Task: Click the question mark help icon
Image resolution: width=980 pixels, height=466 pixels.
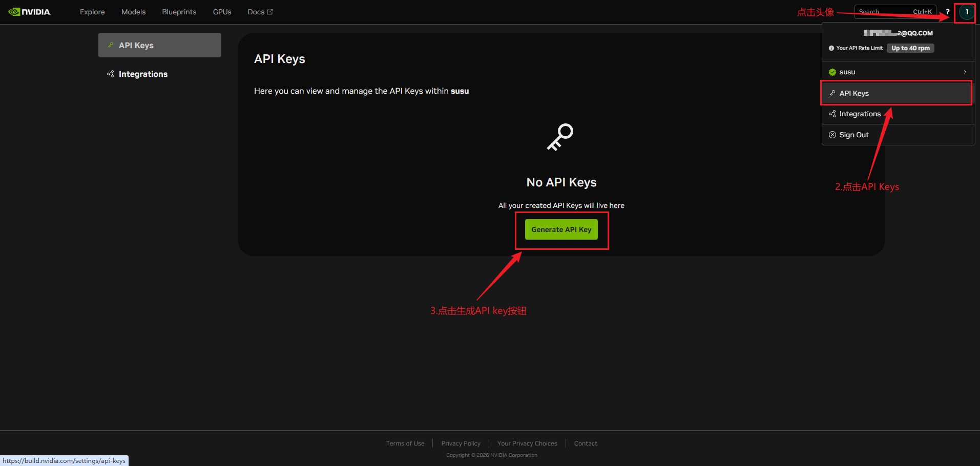Action: click(x=947, y=12)
